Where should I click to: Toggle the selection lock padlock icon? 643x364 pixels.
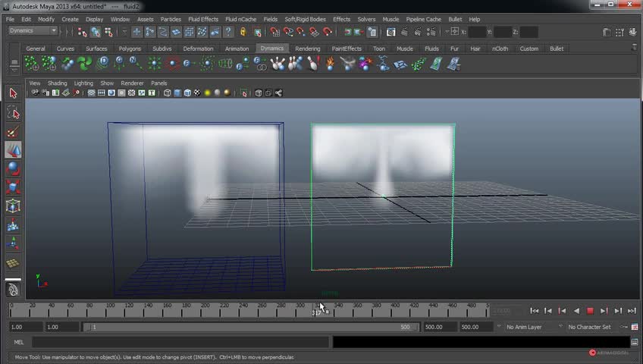point(243,32)
